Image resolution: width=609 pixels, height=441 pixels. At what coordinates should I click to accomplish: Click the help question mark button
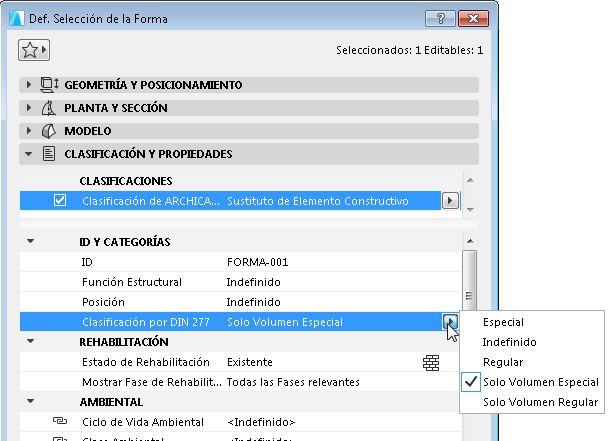coord(440,18)
